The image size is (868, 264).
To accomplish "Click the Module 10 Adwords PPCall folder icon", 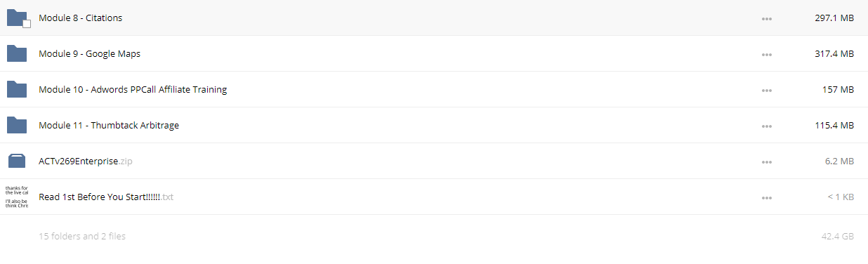I will pyautogui.click(x=17, y=89).
